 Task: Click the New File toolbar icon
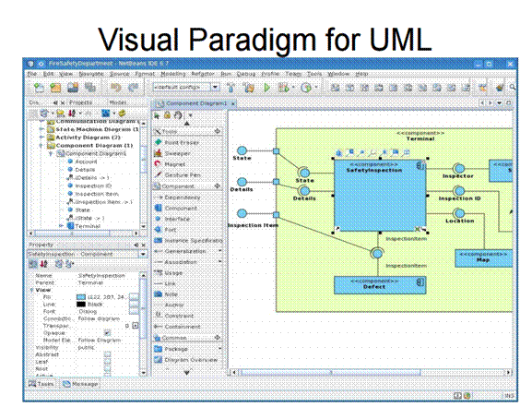tap(40, 88)
